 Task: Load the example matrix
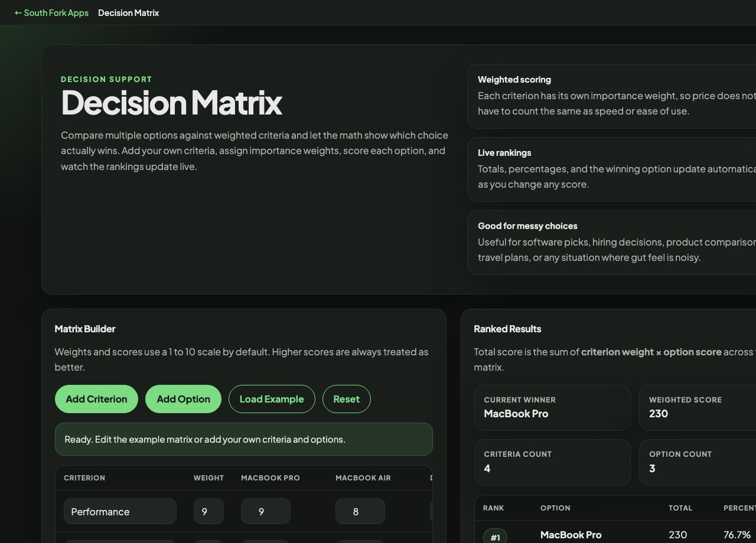click(272, 399)
